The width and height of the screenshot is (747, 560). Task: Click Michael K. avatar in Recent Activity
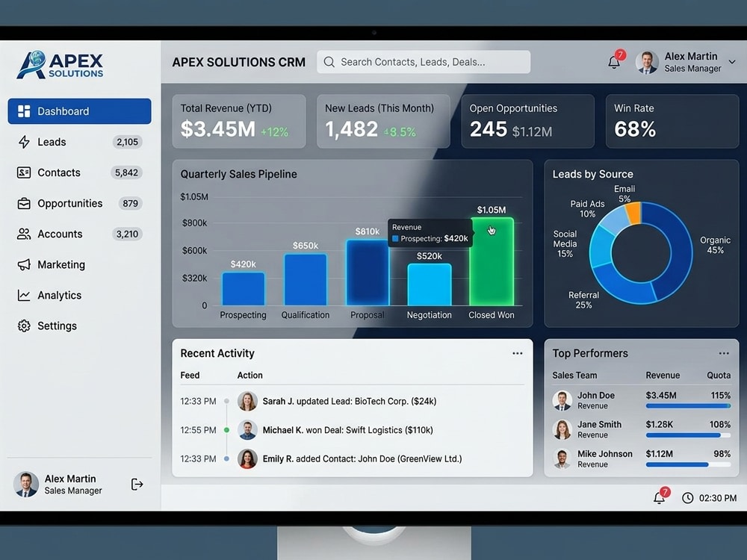(x=247, y=430)
